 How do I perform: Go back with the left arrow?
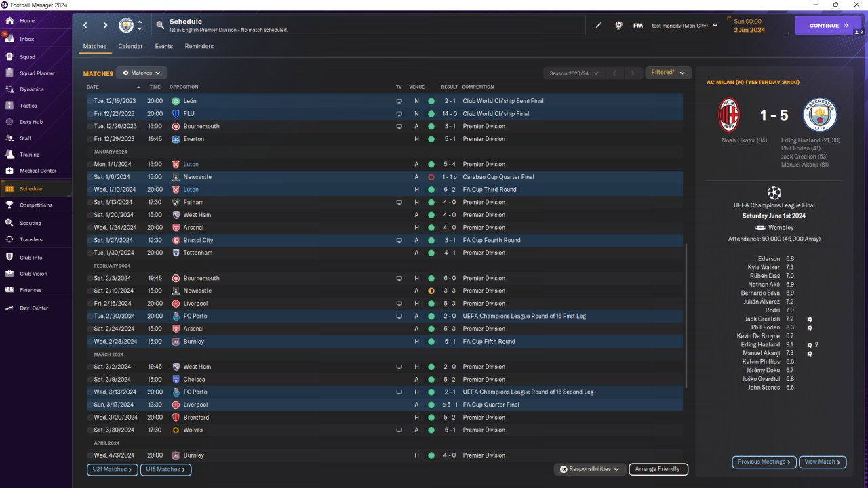tap(85, 26)
